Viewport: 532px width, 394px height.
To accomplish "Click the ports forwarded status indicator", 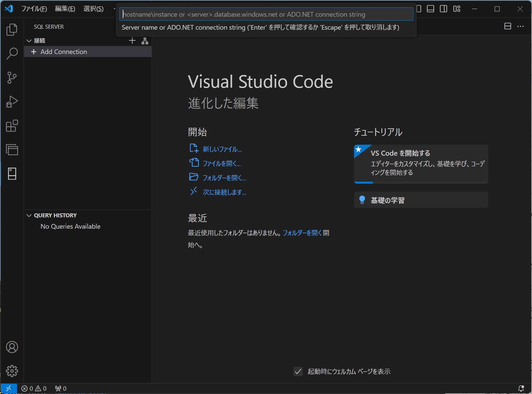I will coord(61,388).
